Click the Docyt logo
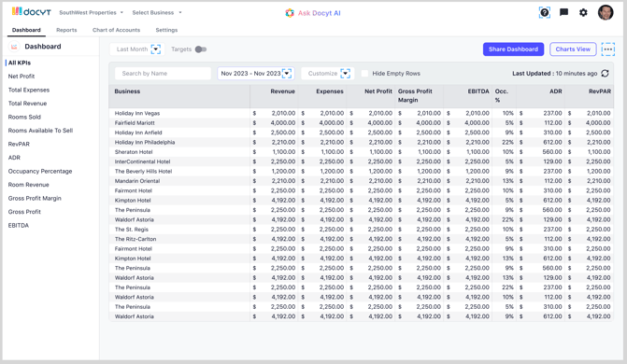627x364 pixels. click(x=31, y=12)
